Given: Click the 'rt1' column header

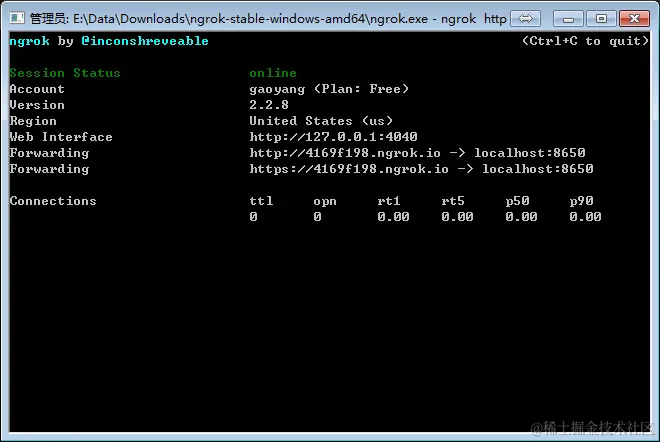Looking at the screenshot, I should 389,201.
